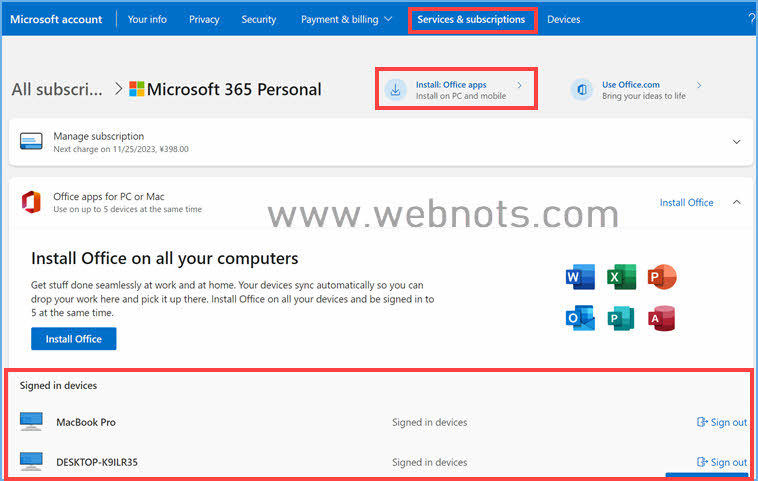758x481 pixels.
Task: Click the Install Office link on the right
Action: [686, 202]
